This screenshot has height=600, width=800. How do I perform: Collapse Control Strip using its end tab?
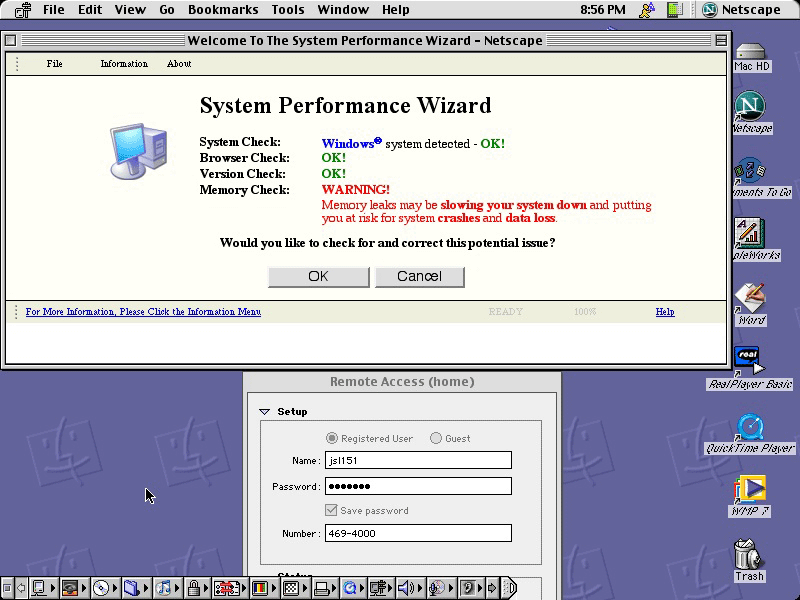pyautogui.click(x=510, y=588)
